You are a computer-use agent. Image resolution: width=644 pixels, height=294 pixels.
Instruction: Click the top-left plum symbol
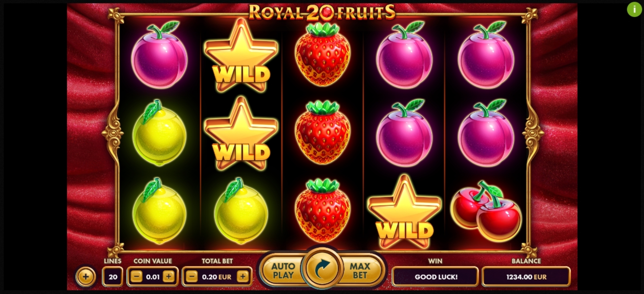point(159,55)
